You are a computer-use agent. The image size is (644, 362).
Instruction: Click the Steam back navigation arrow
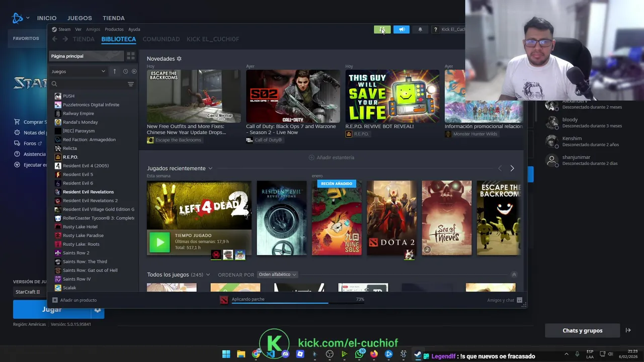point(55,39)
